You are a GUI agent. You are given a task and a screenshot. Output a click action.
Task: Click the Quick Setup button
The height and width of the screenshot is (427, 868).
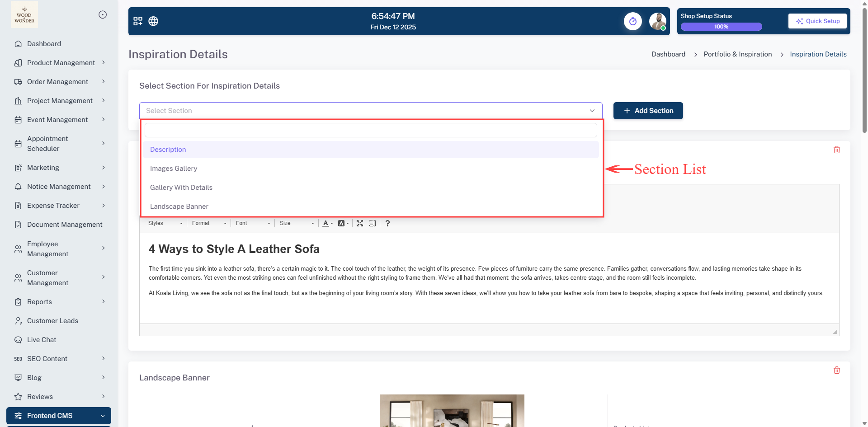click(817, 21)
